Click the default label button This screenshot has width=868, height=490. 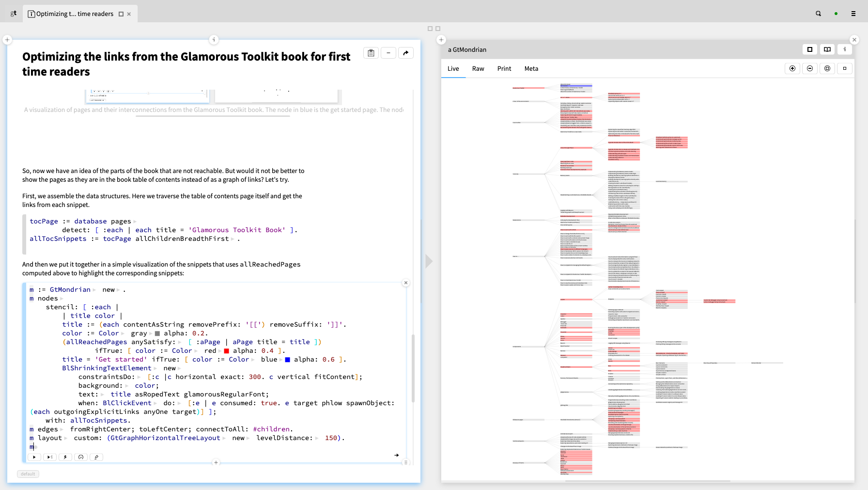point(28,474)
